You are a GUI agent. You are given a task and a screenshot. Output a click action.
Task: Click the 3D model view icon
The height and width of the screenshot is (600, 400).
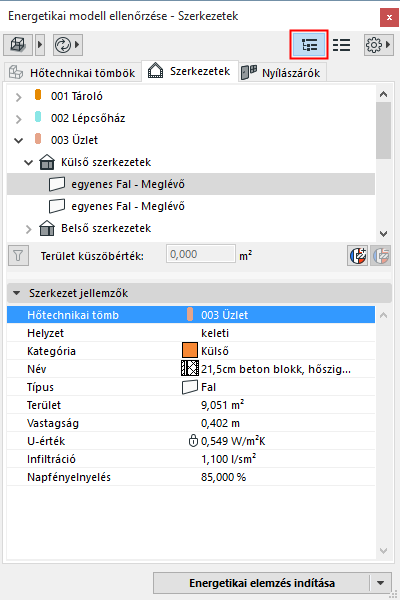tap(18, 45)
